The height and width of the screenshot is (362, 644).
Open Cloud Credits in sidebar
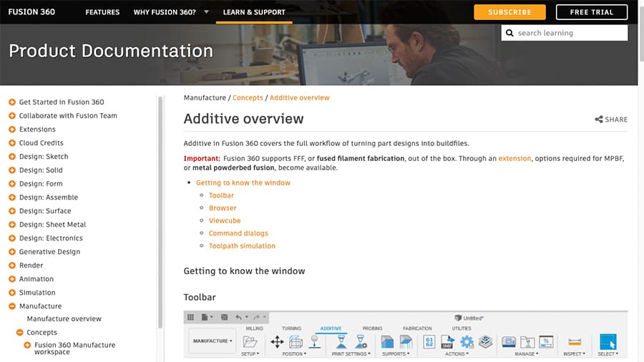[41, 143]
